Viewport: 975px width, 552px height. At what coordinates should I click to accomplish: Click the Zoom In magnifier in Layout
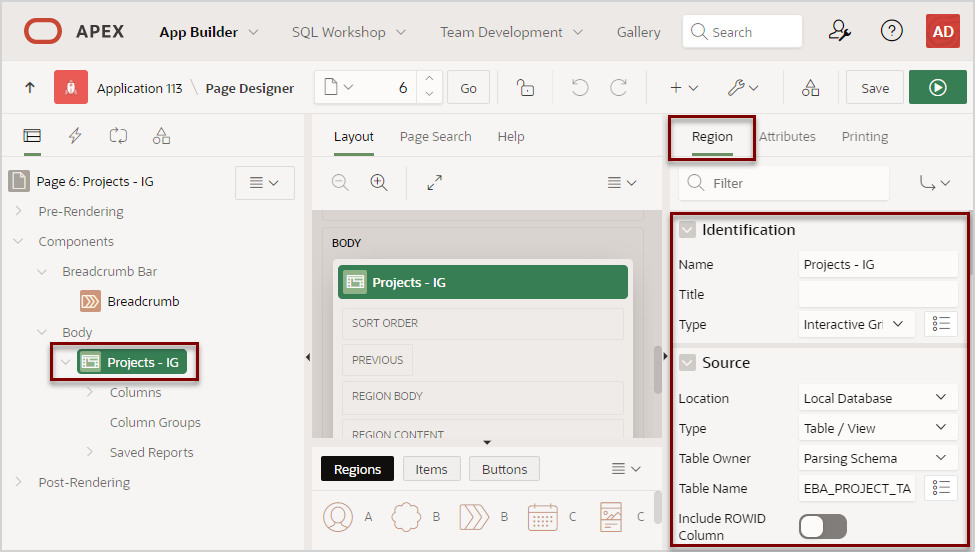coord(379,182)
